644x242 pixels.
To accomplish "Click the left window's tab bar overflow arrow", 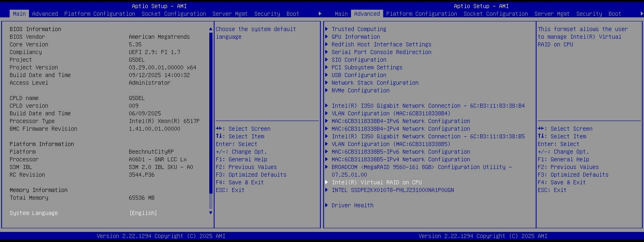I will pos(320,14).
